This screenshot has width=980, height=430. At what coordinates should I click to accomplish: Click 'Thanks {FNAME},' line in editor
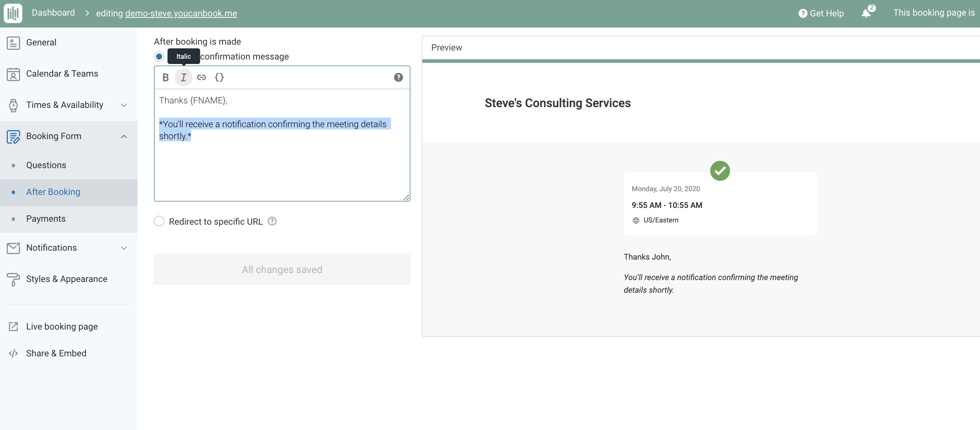tap(193, 100)
